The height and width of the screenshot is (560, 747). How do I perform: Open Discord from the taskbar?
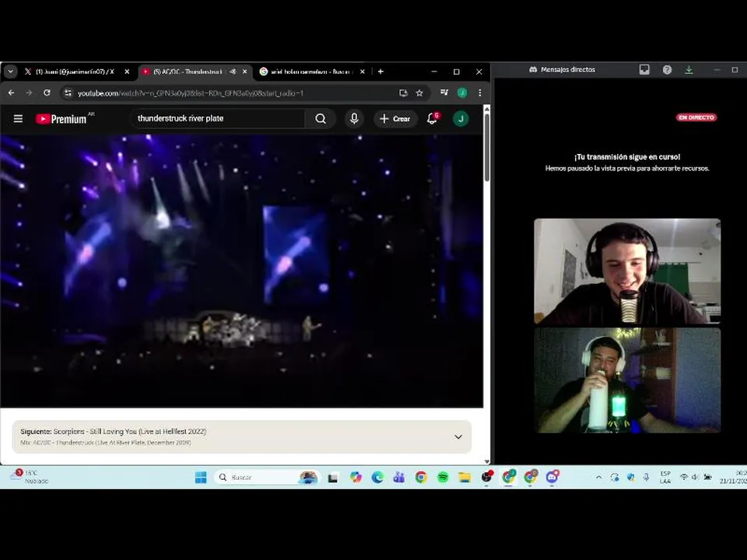click(552, 477)
